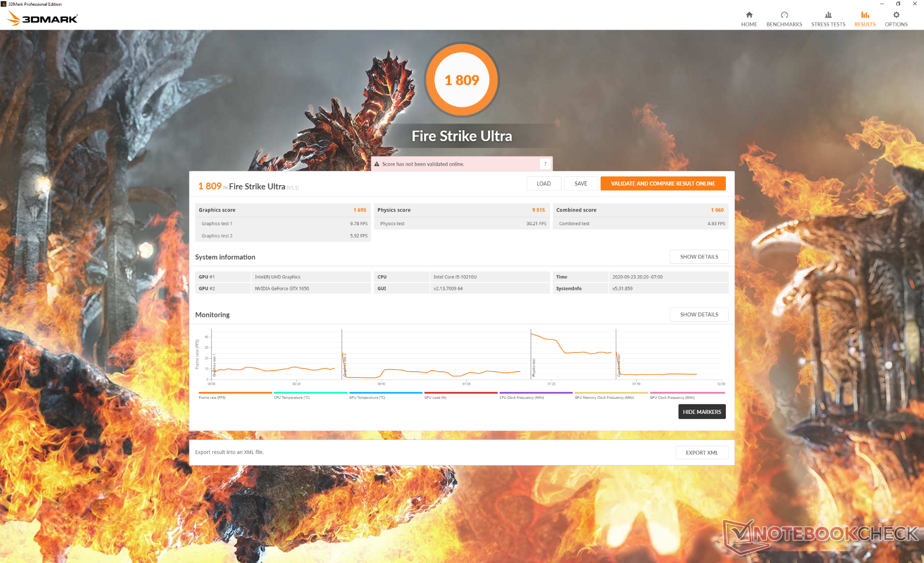This screenshot has height=563, width=924.
Task: Switch to RESULTS tab label
Action: (x=865, y=25)
